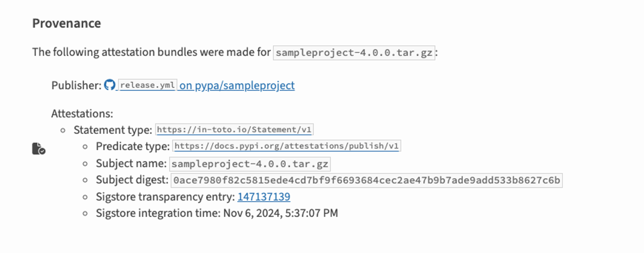Select the in-toto Statement/v1 URL code
644x253 pixels.
tap(234, 130)
